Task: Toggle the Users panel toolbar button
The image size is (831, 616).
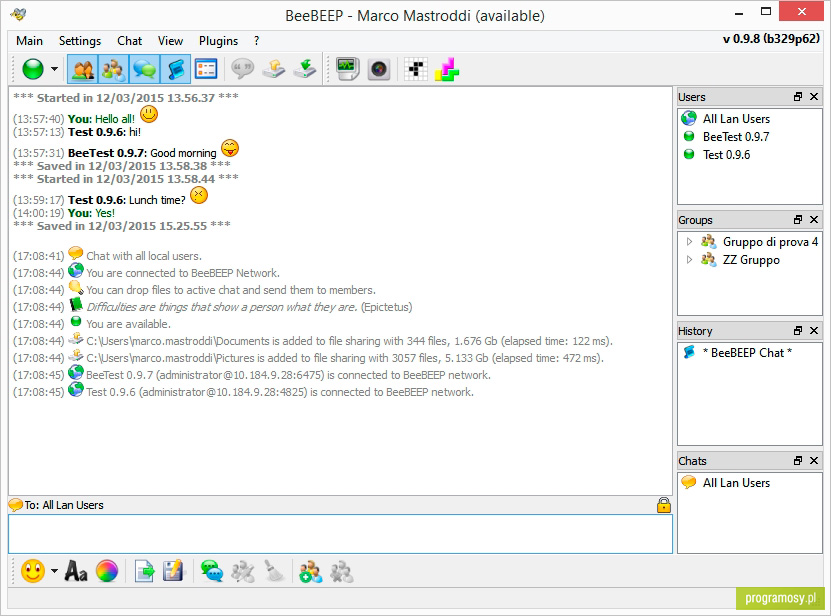Action: point(83,69)
